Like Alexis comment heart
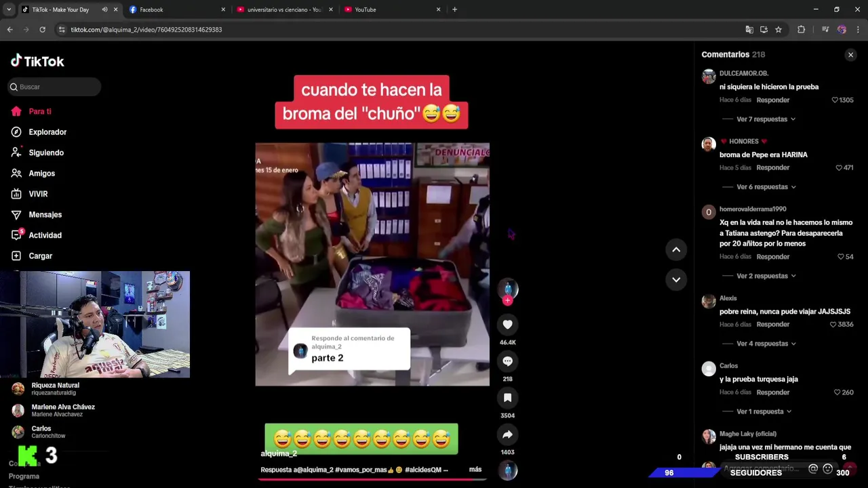 pyautogui.click(x=833, y=325)
